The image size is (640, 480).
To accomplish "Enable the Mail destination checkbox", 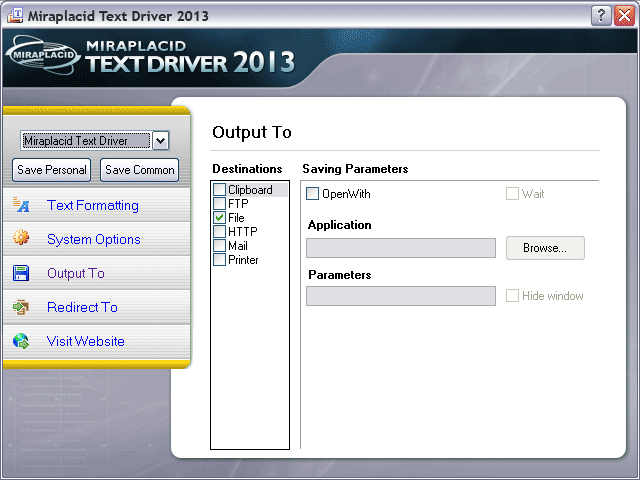I will (x=220, y=245).
